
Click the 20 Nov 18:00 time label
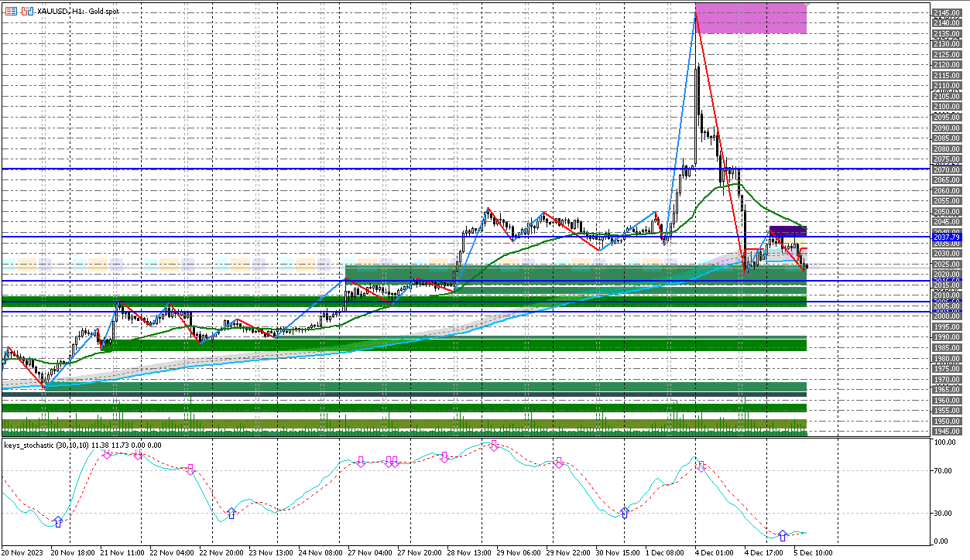coord(74,554)
